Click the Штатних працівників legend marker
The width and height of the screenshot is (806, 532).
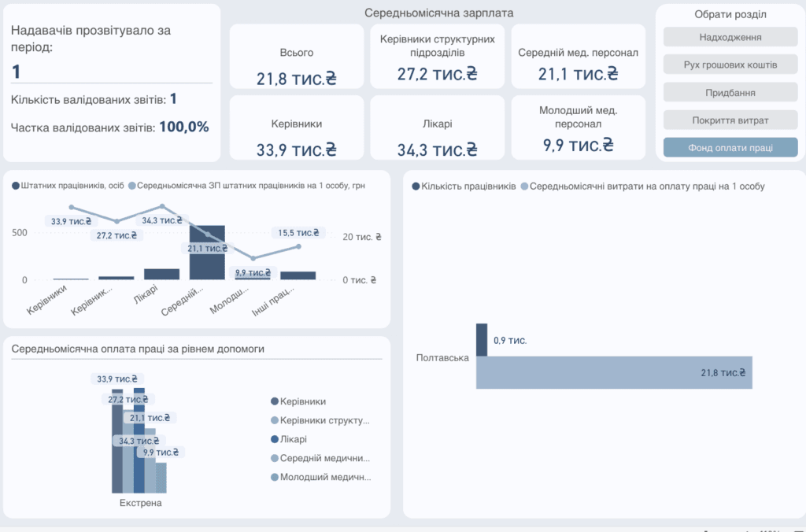16,186
